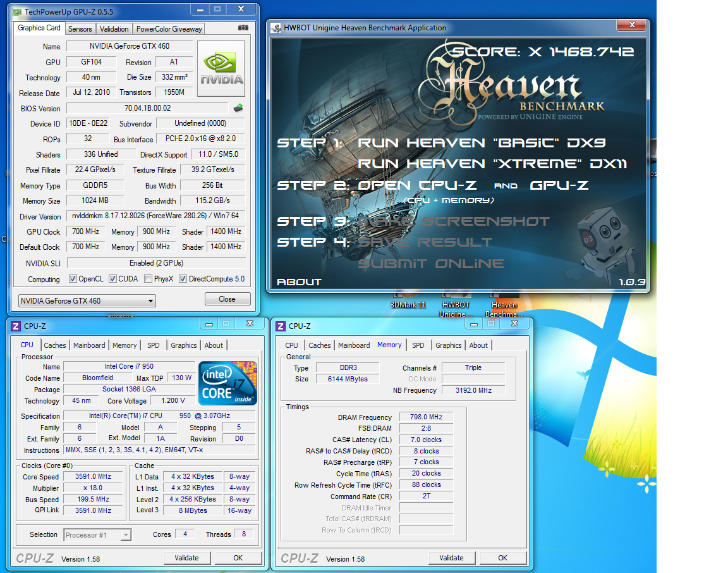The image size is (728, 573).
Task: Click Multiplier value x 18.0
Action: (94, 488)
